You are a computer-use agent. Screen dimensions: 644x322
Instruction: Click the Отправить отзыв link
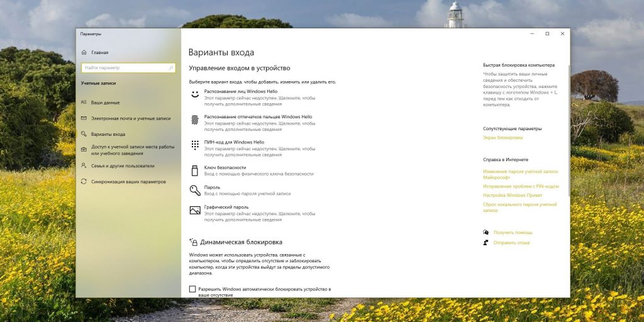[x=511, y=243]
